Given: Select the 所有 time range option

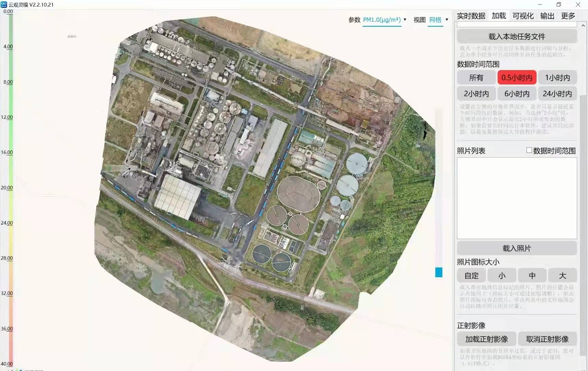Looking at the screenshot, I should (476, 78).
